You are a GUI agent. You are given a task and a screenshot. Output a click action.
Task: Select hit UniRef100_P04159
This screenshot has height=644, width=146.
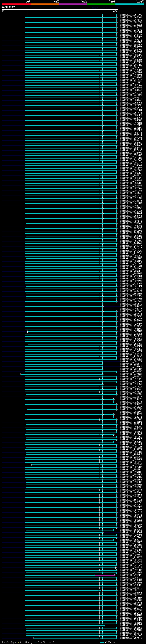[x=131, y=329]
